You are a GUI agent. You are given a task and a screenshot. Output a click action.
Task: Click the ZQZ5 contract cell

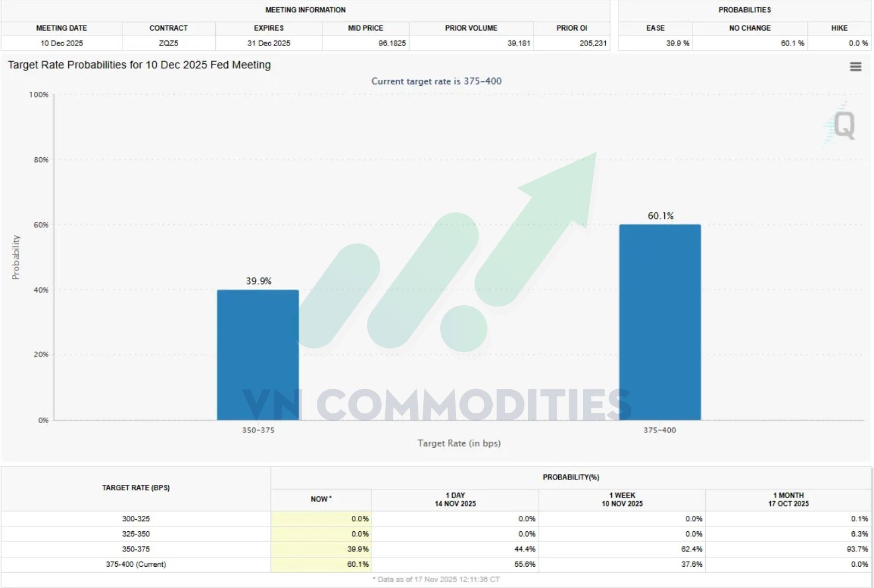click(168, 43)
